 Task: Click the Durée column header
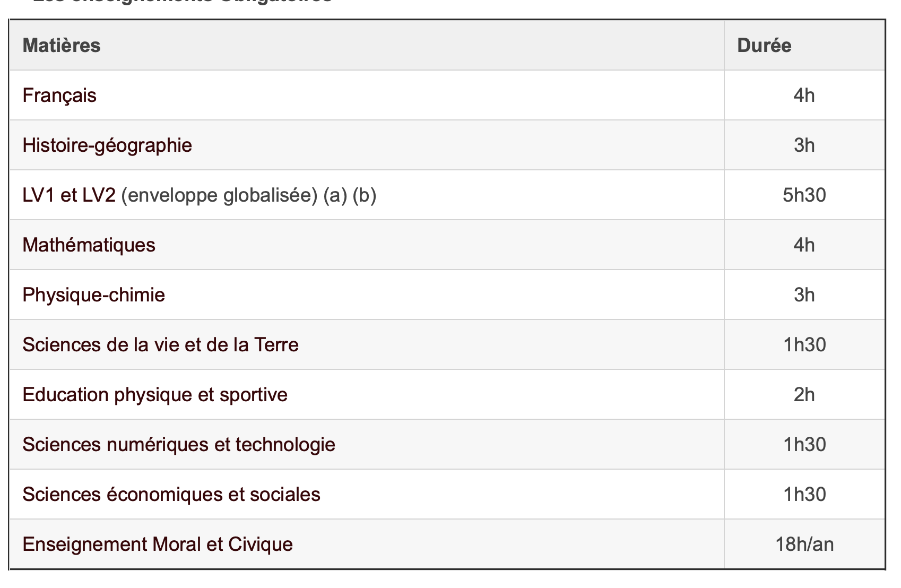pos(764,46)
